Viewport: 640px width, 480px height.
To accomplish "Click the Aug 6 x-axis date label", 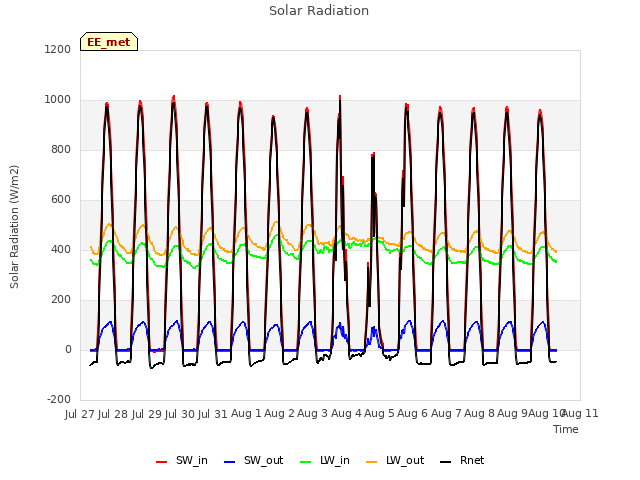I will (413, 414).
